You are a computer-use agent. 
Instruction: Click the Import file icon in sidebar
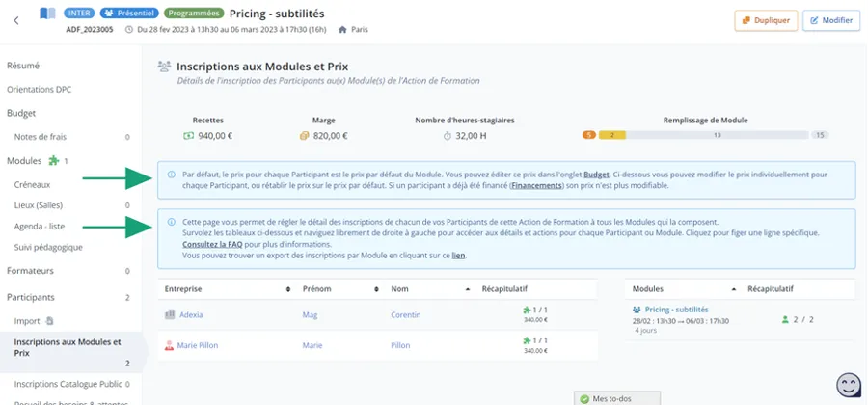point(50,321)
